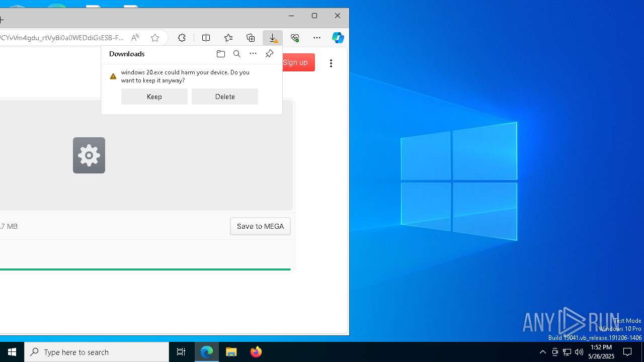Open Edge Settings and more menu
Image resolution: width=644 pixels, height=362 pixels.
tap(317, 38)
